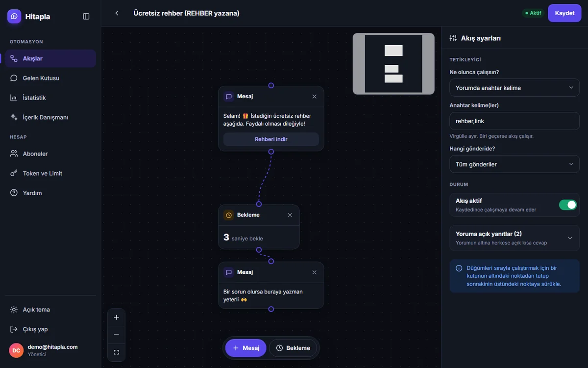Zoom in on the canvas
The width and height of the screenshot is (588, 368).
116,317
